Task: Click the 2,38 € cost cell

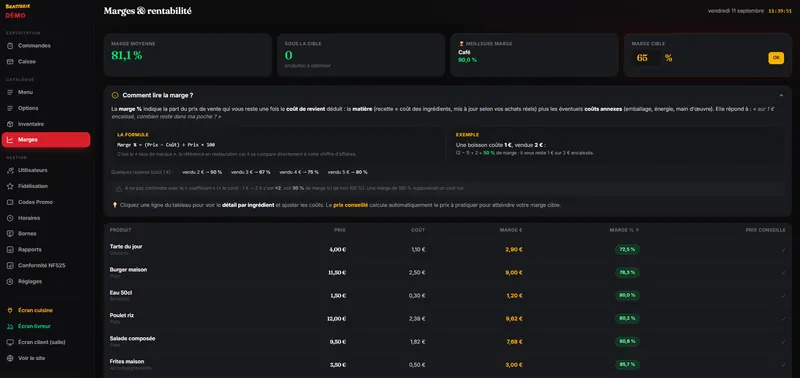Action: 417,319
